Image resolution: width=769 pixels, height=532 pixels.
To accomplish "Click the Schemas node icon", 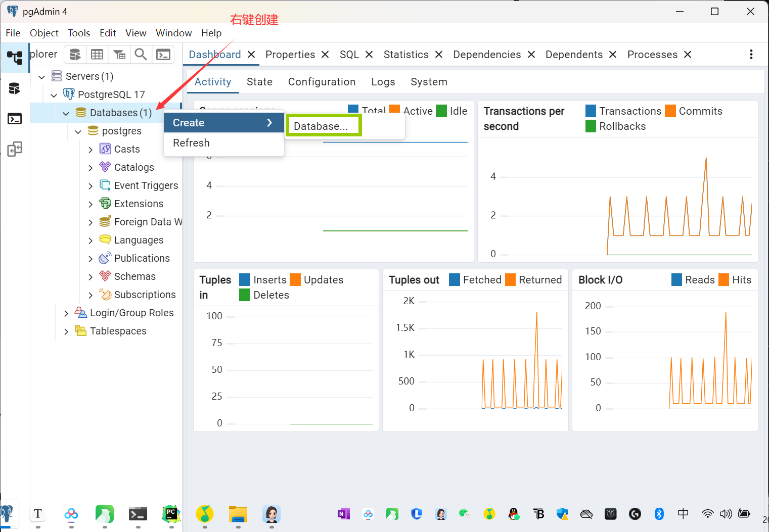I will click(x=105, y=276).
